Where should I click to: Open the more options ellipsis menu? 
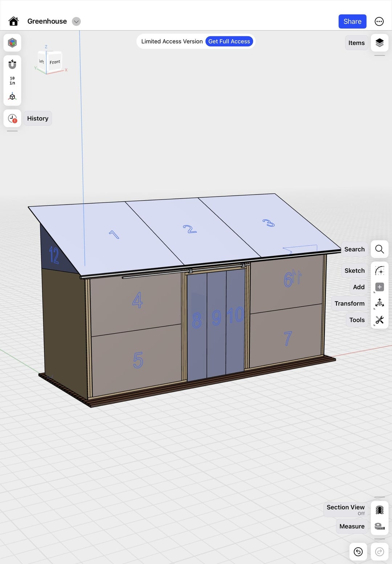point(379,21)
